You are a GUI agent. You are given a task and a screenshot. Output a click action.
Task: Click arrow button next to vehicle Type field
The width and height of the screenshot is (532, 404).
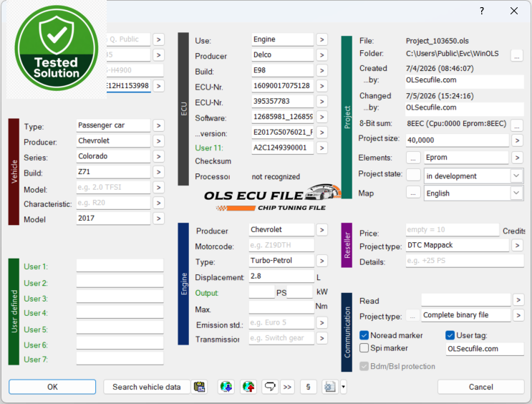[x=158, y=125]
